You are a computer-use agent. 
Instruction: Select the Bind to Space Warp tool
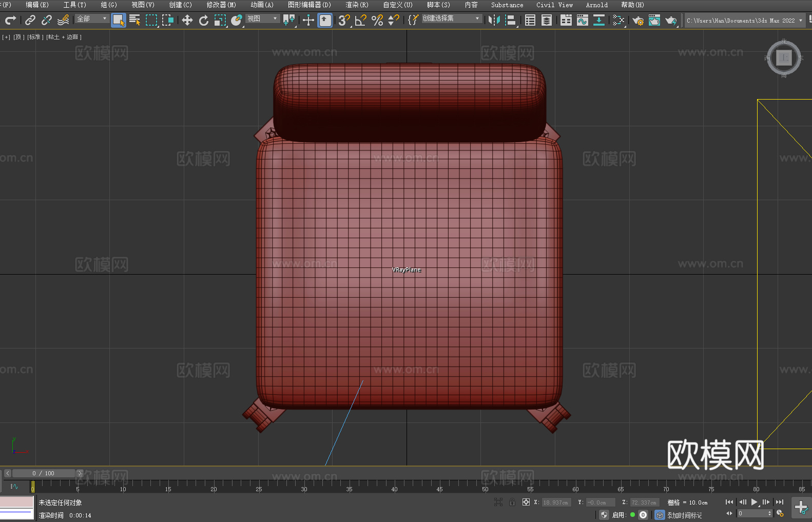pyautogui.click(x=63, y=20)
